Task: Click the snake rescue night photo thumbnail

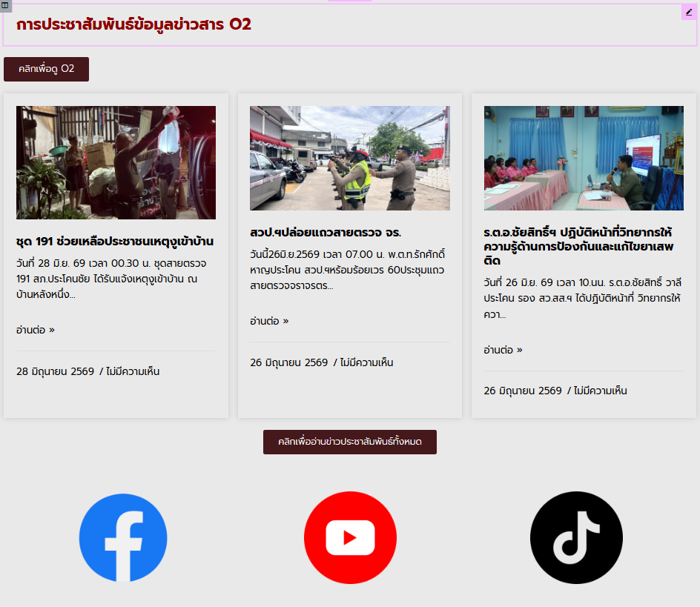Action: (x=116, y=162)
